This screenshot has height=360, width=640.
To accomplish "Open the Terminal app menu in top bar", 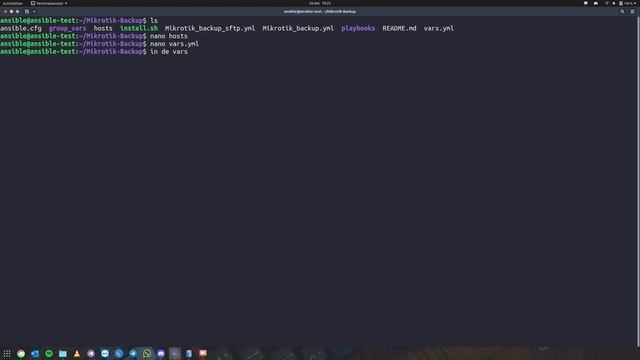I will [49, 3].
